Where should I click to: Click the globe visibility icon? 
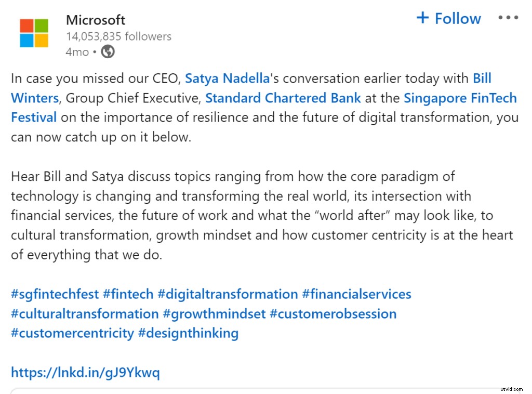pos(108,51)
